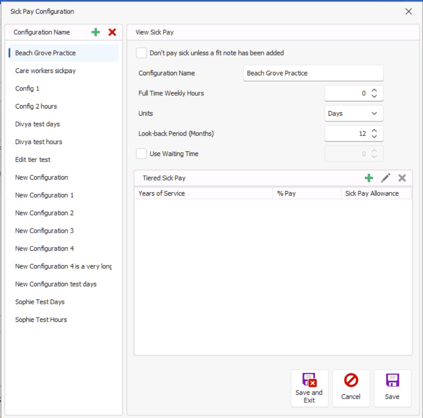Tick the Use Waiting Time checkbox
Viewport: 423px width, 418px height.
tap(141, 154)
